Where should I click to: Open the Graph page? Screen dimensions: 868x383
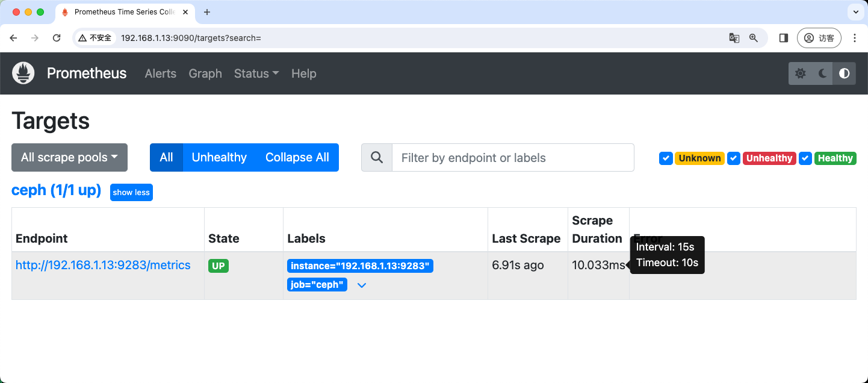[x=205, y=73]
